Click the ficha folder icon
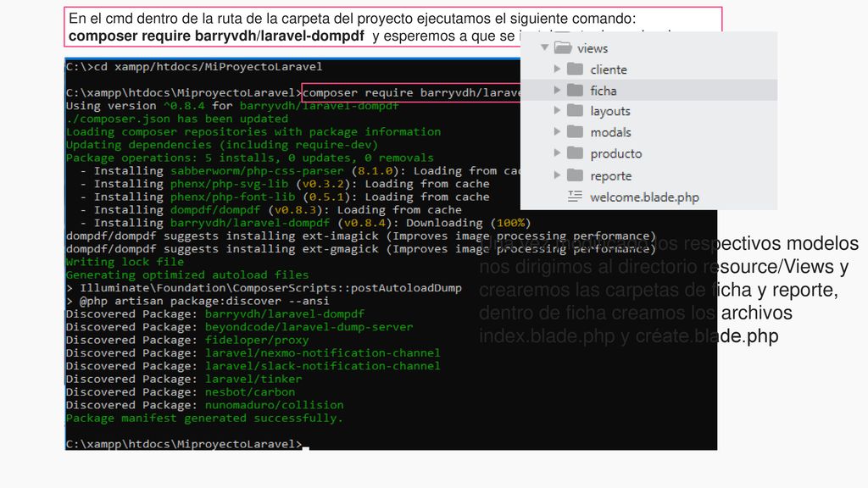This screenshot has height=488, width=868. click(x=576, y=90)
